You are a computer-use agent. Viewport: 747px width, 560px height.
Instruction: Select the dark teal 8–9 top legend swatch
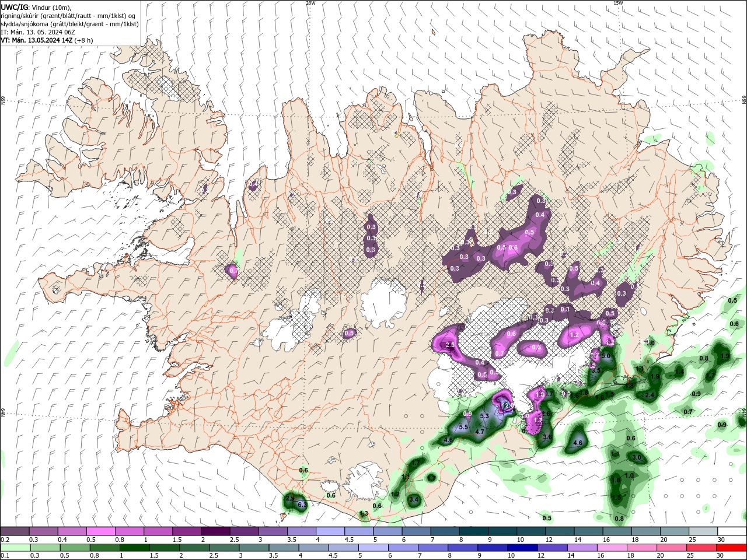473,531
